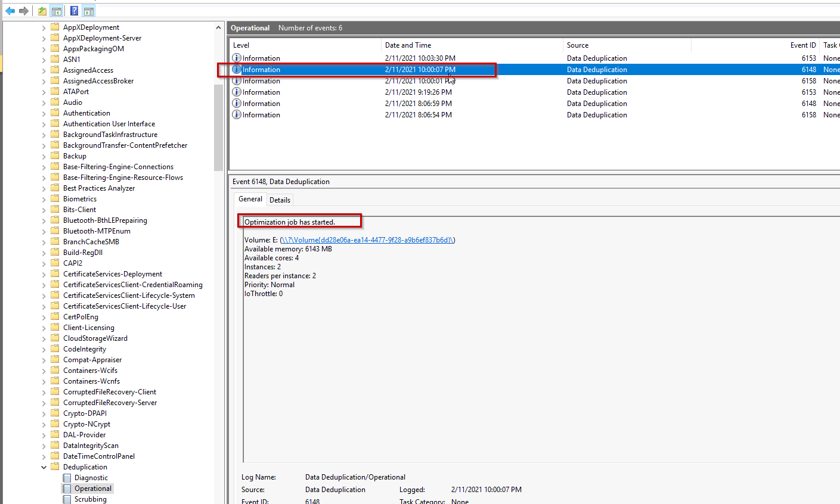Screen dimensions: 840x504
Task: Click the info icon of the 10:00:01 PM event
Action: point(237,81)
